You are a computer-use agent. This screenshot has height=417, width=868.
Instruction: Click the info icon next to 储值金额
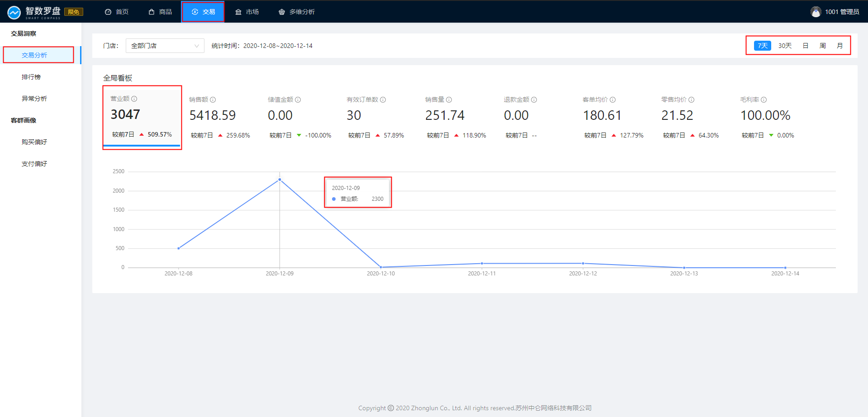click(x=298, y=100)
